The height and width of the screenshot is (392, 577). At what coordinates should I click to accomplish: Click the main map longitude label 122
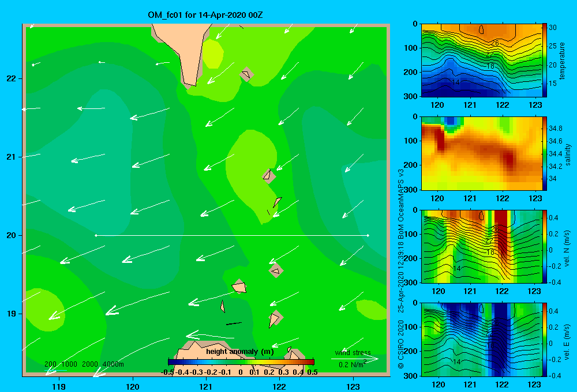[279, 386]
